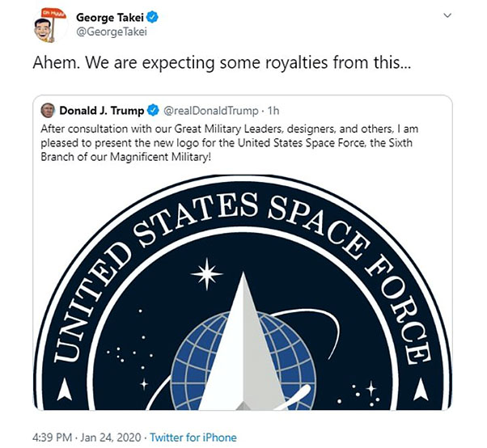Open the quoted tweet text about Space Force
The image size is (487, 448).
pyautogui.click(x=229, y=143)
